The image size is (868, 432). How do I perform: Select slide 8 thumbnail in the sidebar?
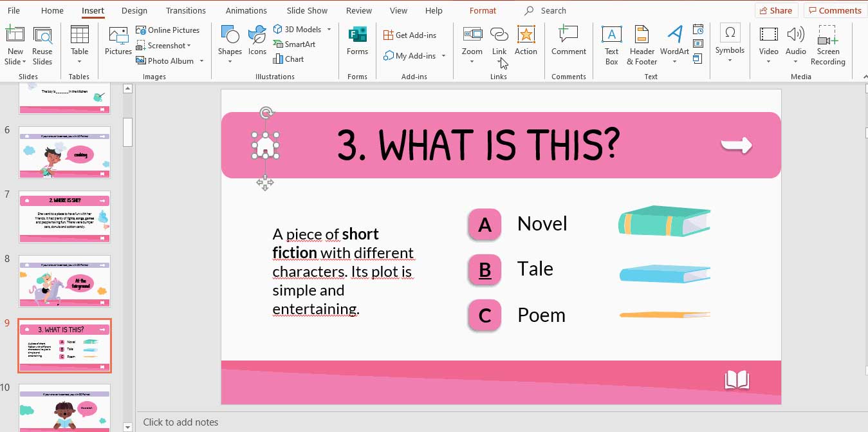pyautogui.click(x=64, y=281)
